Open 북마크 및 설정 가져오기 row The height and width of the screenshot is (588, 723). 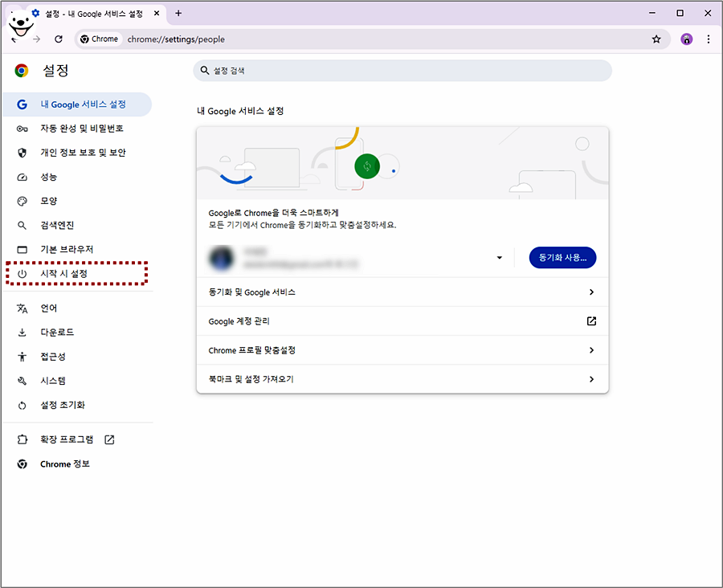point(402,379)
